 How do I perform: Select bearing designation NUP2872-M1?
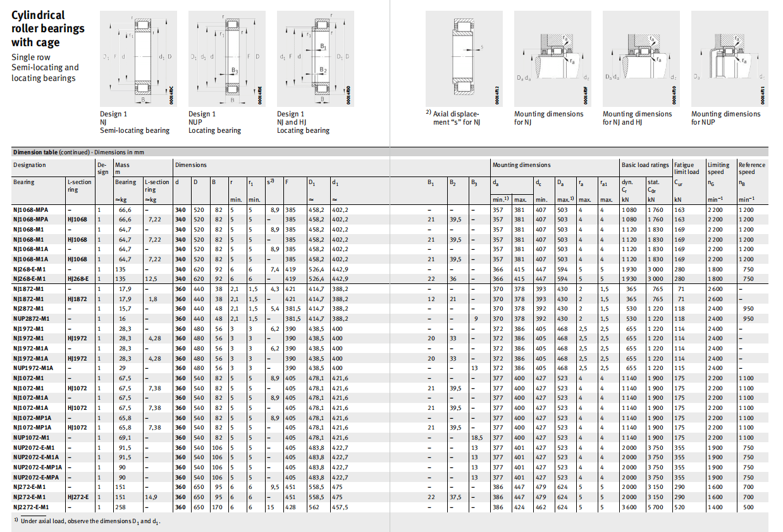[31, 319]
